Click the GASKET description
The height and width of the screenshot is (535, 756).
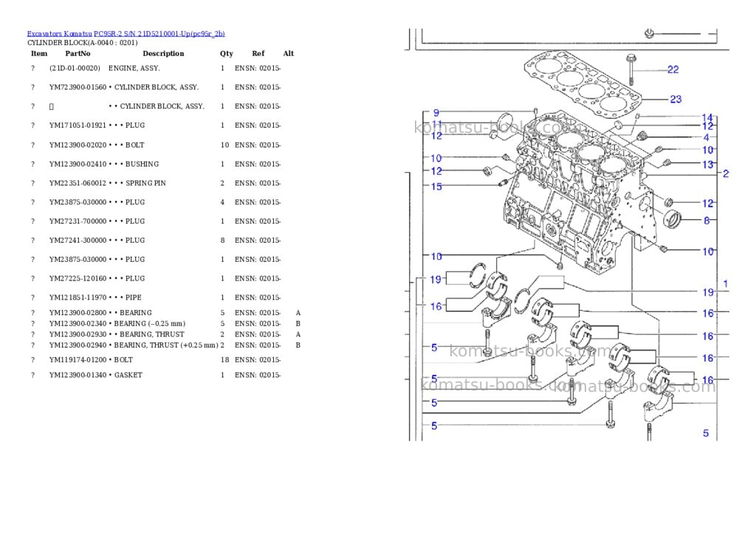coord(128,375)
